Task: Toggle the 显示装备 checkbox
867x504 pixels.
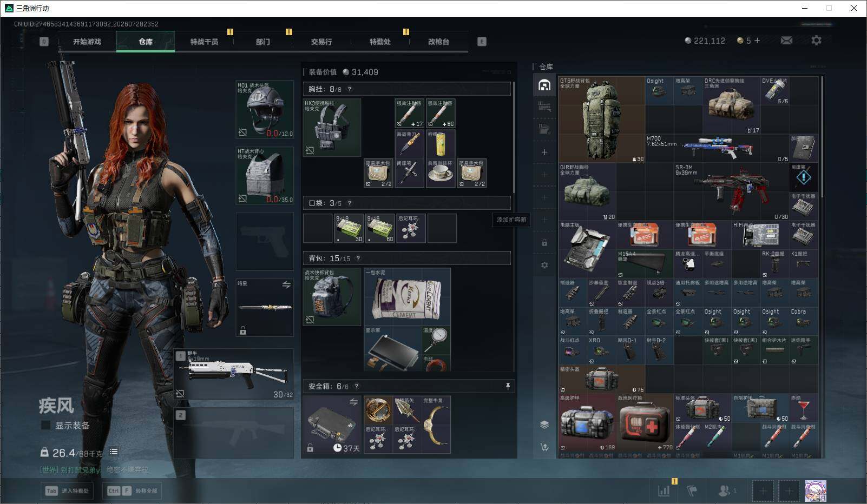Action: [46, 425]
